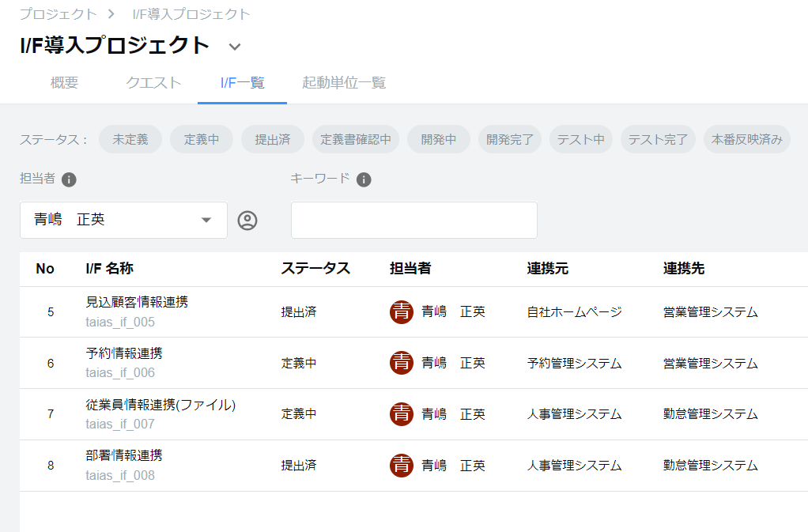
Task: Enable the 提出済 status filter chip
Action: pos(273,140)
